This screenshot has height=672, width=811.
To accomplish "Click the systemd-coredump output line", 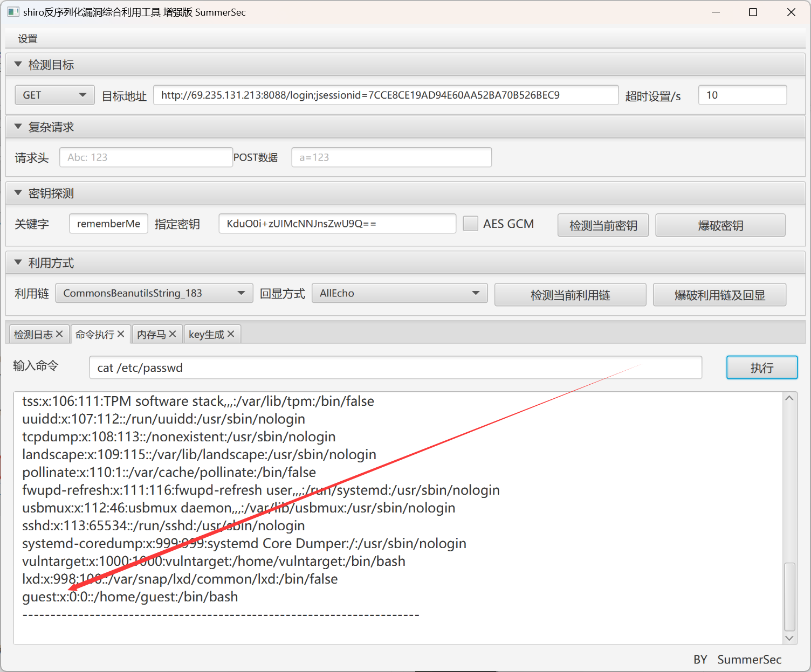I will pyautogui.click(x=244, y=543).
